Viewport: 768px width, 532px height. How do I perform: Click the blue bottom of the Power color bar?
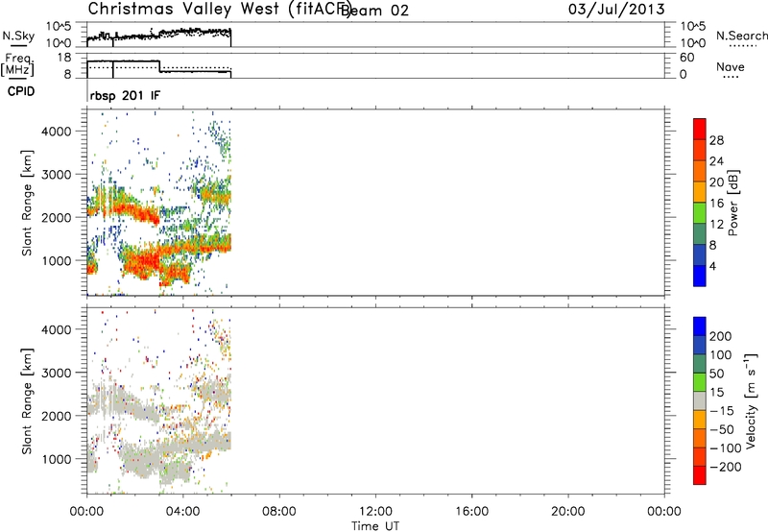[700, 276]
